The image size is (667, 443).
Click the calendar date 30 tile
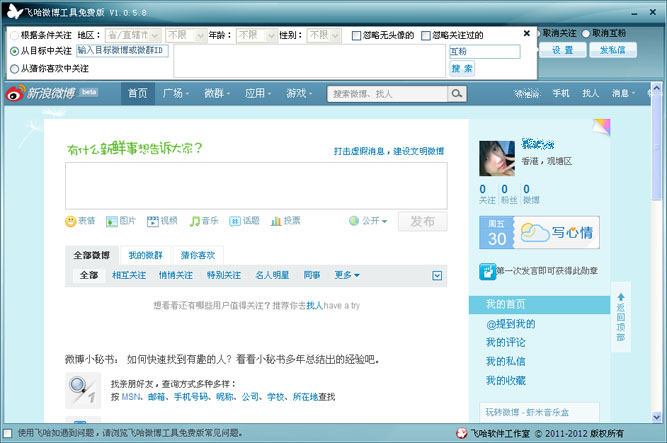[x=496, y=232]
